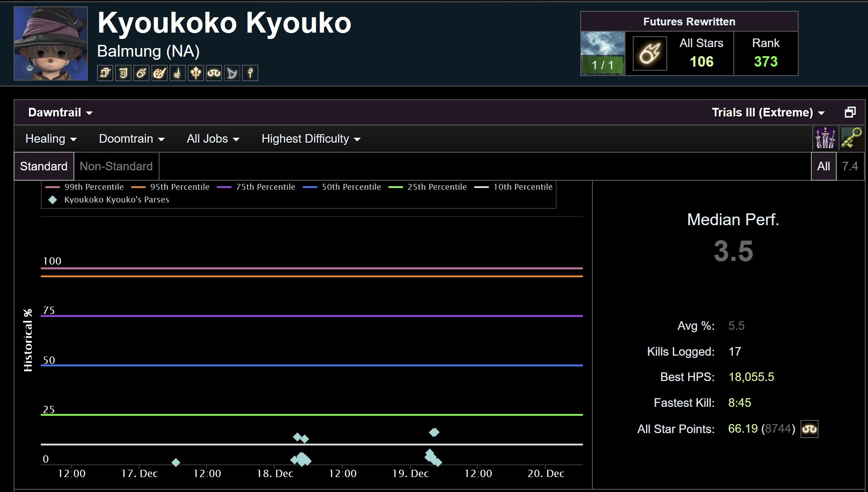This screenshot has width=868, height=492.
Task: Toggle the 10th Percentile legend series
Action: point(514,187)
